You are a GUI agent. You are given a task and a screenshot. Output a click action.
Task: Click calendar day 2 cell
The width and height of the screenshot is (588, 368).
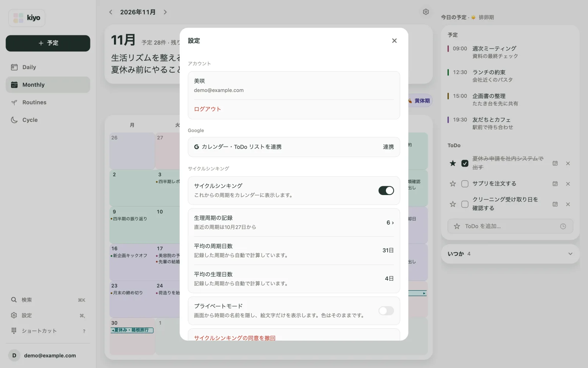pos(132,188)
